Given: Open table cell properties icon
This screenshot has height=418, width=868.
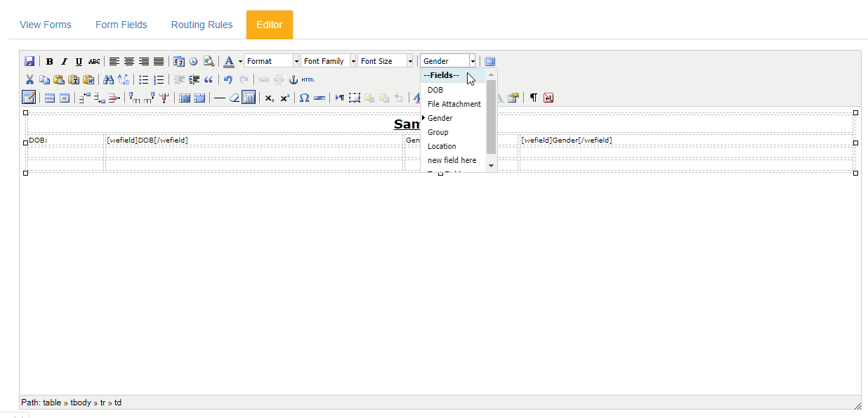Looking at the screenshot, I should (x=64, y=98).
